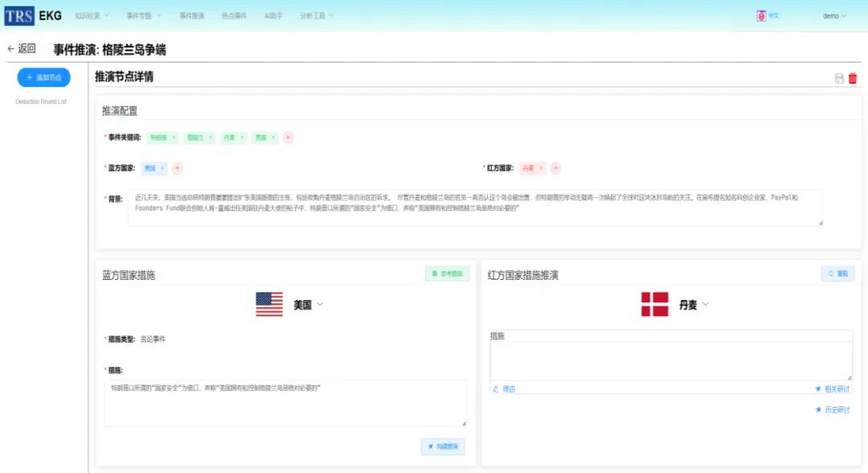
Task: Click the 添加节点 button
Action: (x=44, y=77)
